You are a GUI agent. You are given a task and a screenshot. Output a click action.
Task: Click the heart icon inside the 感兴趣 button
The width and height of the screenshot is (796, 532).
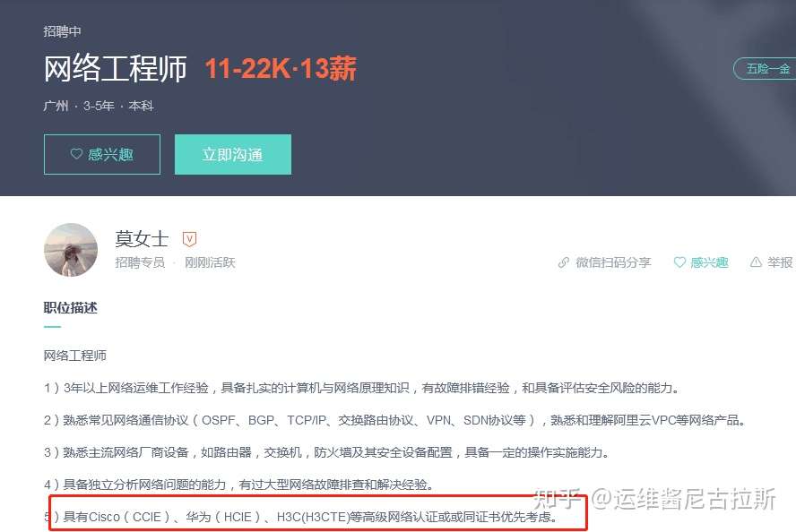tap(76, 154)
